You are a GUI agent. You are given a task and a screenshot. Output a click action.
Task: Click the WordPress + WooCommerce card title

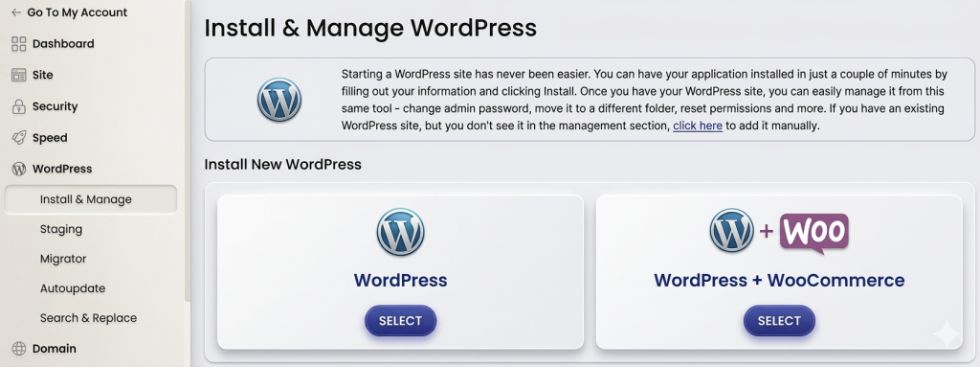pos(779,280)
